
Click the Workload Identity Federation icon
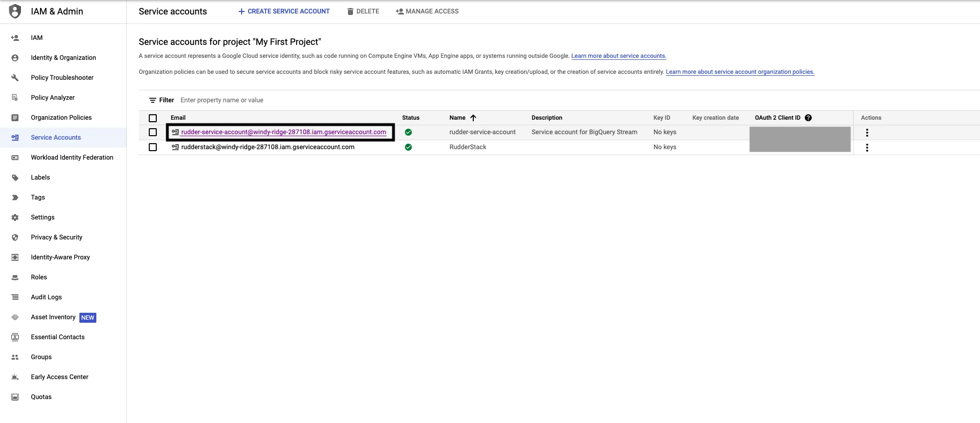(x=15, y=158)
